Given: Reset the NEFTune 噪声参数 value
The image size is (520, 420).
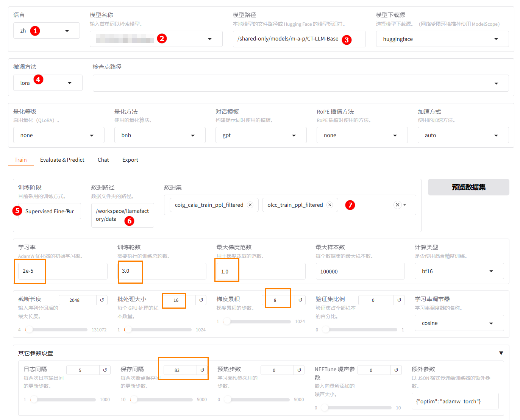Looking at the screenshot, I should (396, 370).
